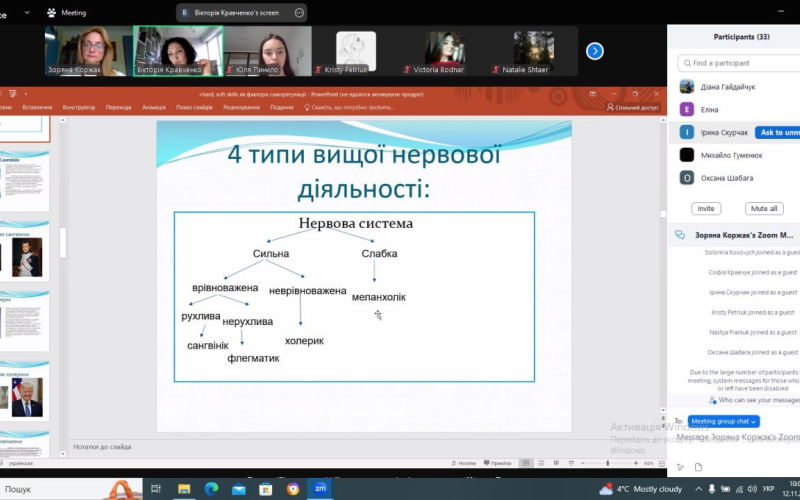This screenshot has width=800, height=500.
Task: Switch to Slide Sorter view icon
Action: pyautogui.click(x=541, y=463)
